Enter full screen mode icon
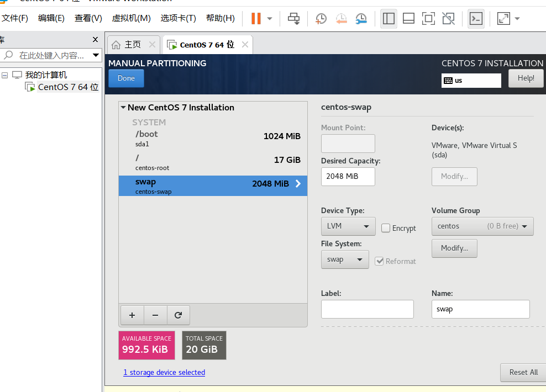Image resolution: width=546 pixels, height=392 pixels. pos(428,18)
